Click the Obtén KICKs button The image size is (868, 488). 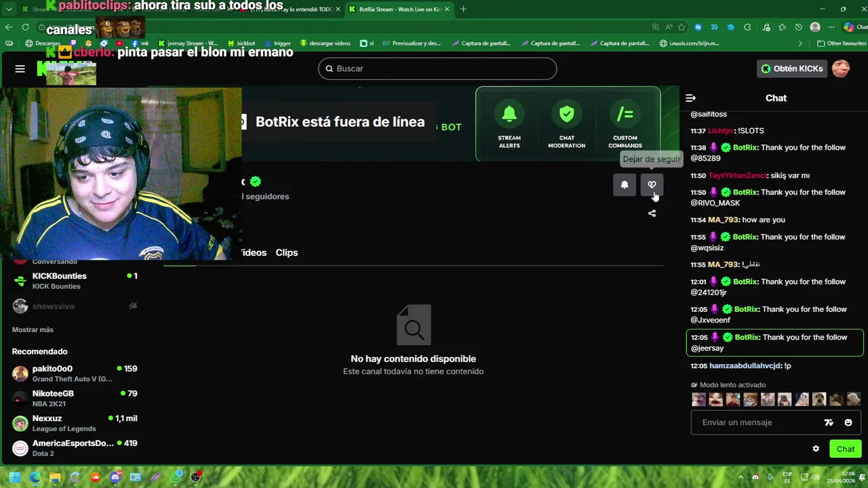pyautogui.click(x=791, y=68)
